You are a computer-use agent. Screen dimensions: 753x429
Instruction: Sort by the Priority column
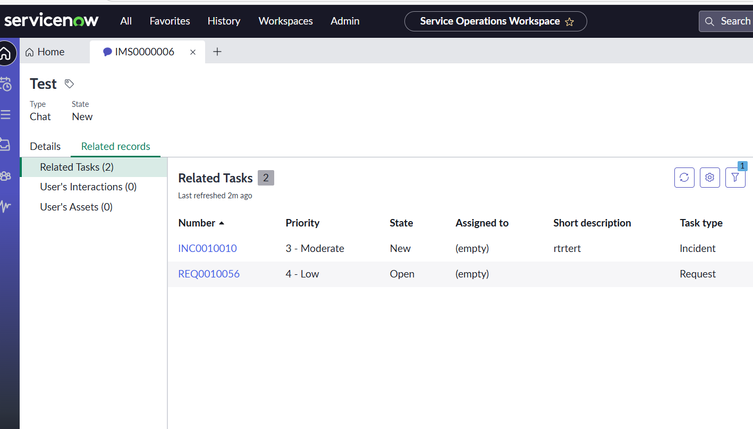pyautogui.click(x=303, y=223)
